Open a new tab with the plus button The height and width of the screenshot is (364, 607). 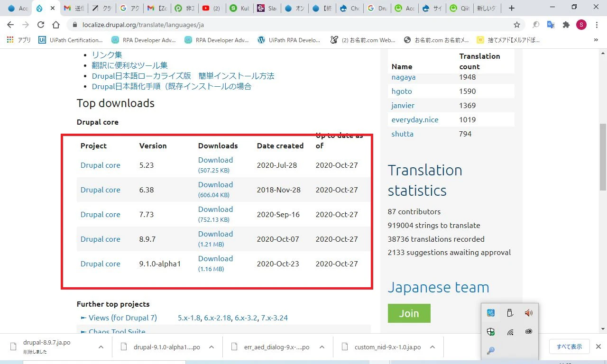click(511, 8)
